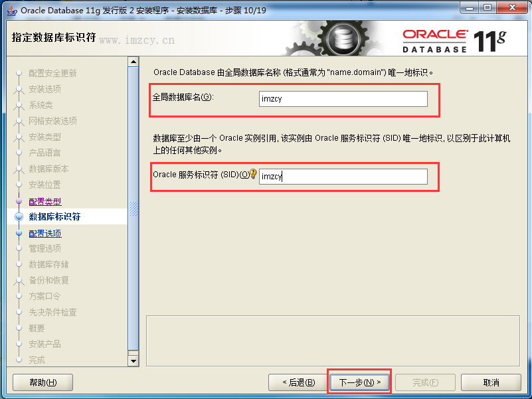
Task: Focus the Oracle 服务标识符 SID field
Action: tap(343, 177)
